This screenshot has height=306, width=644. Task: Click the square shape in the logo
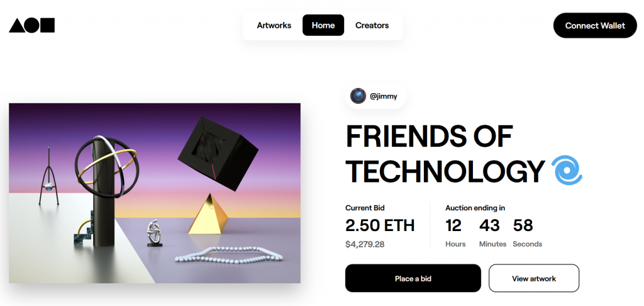click(x=47, y=25)
